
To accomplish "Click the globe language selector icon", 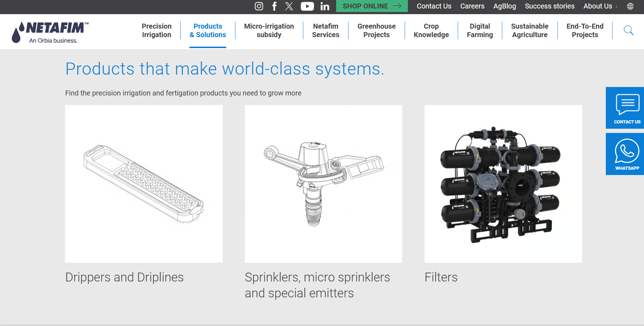I will 630,6.
